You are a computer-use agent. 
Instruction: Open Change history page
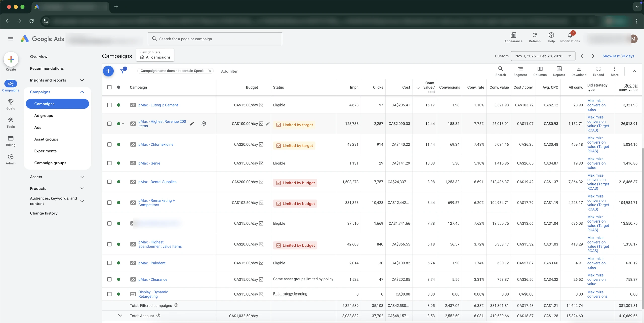(44, 213)
